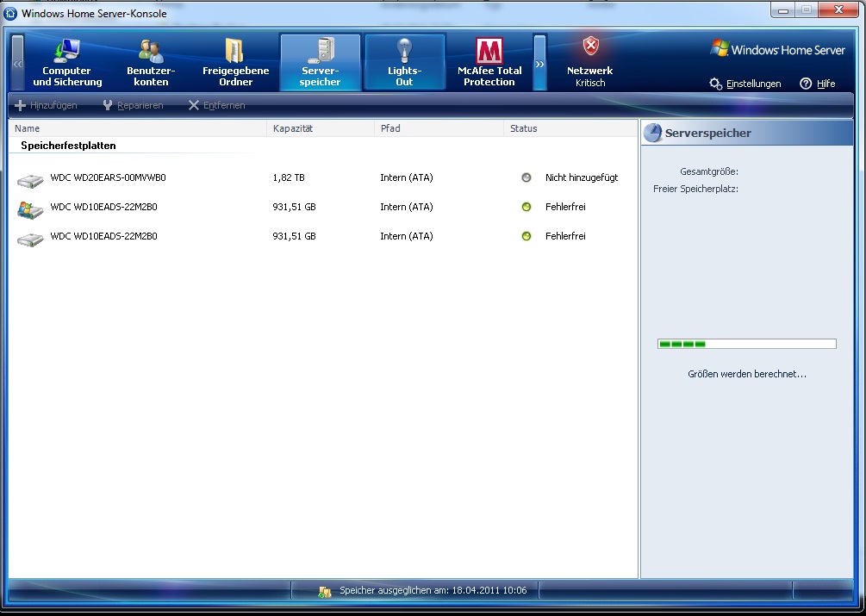866x616 pixels.
Task: Click the Gesamtgröße label
Action: tap(709, 171)
